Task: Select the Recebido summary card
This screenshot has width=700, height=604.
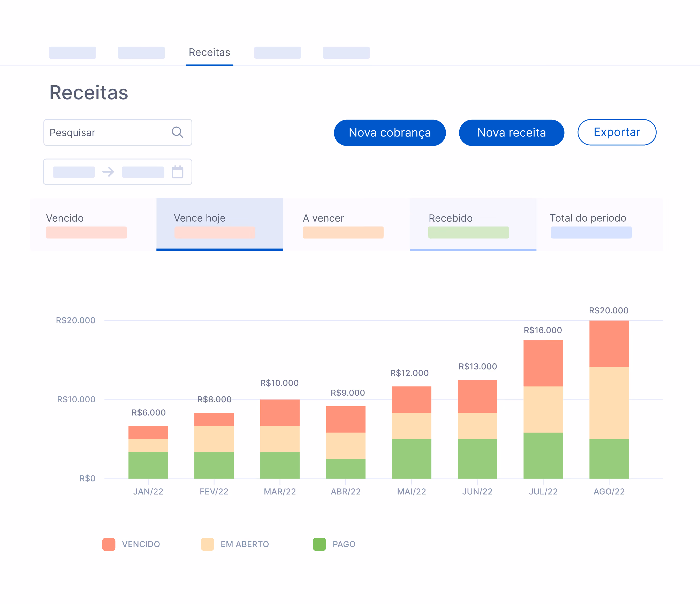Action: [x=473, y=224]
